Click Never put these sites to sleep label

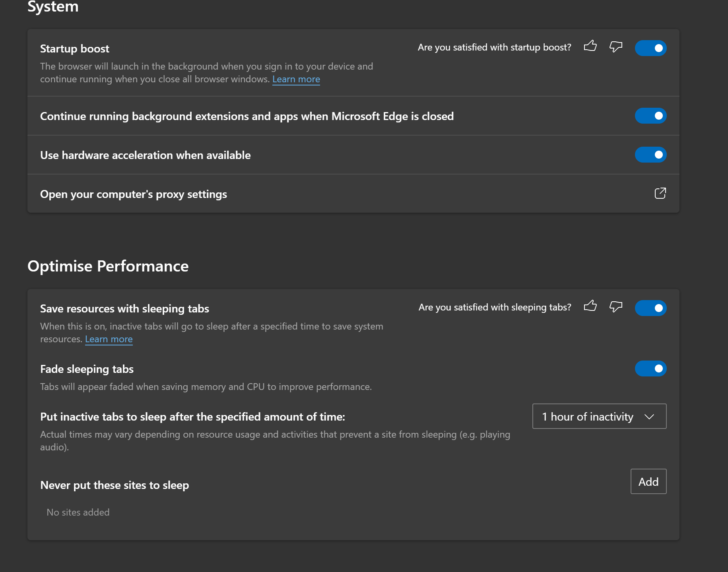(x=115, y=485)
